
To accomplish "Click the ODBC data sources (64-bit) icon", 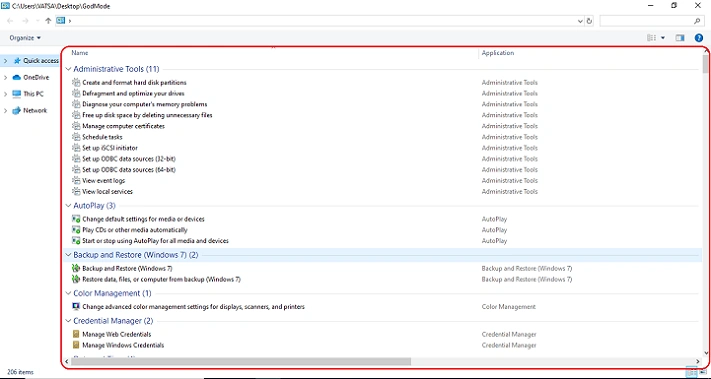I will tap(76, 170).
